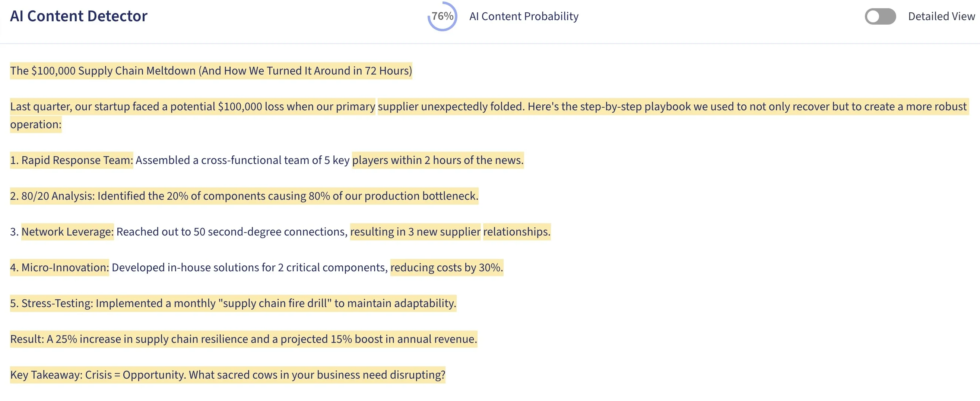Image resolution: width=980 pixels, height=401 pixels.
Task: Click "Reached out to 50 second-degree connections" text
Action: pos(232,232)
